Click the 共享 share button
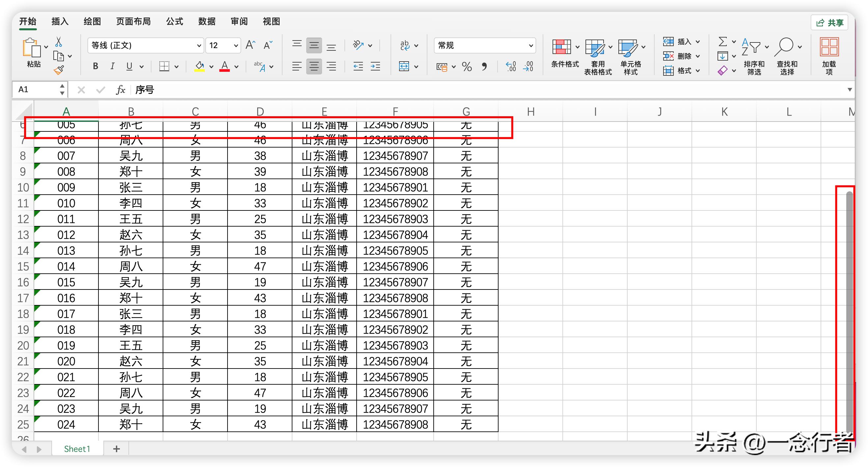 pyautogui.click(x=830, y=23)
